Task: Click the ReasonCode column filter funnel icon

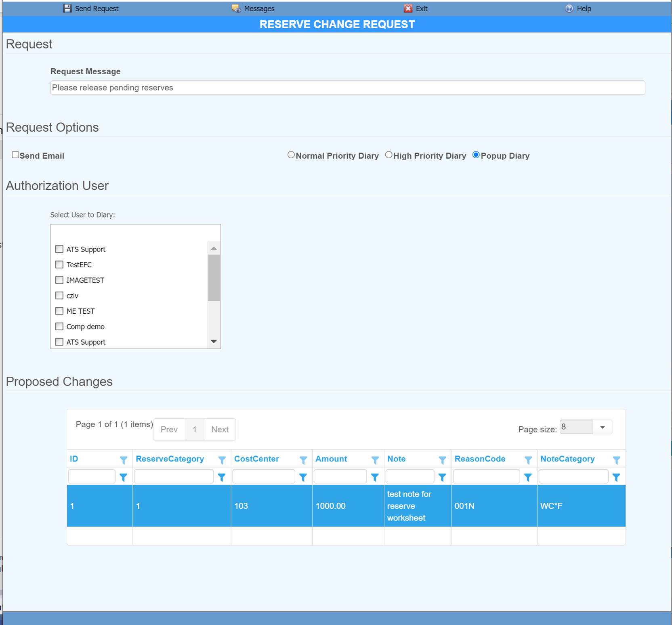Action: pos(529,460)
